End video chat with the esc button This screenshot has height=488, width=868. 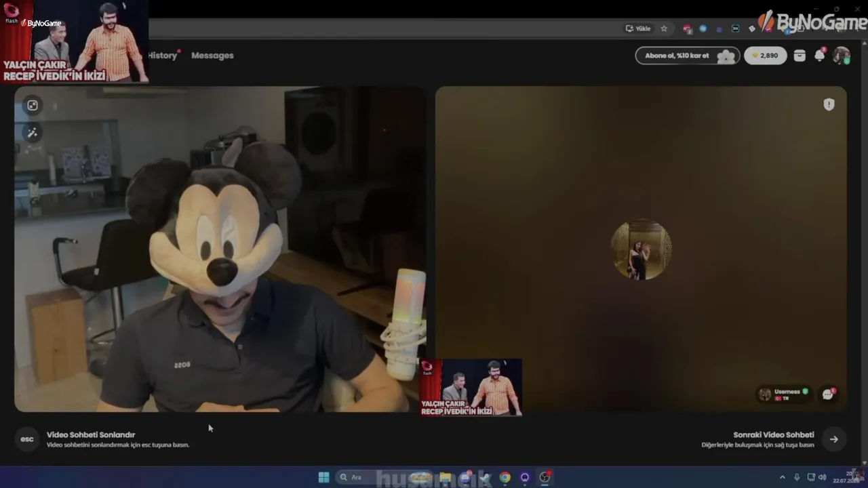[27, 439]
